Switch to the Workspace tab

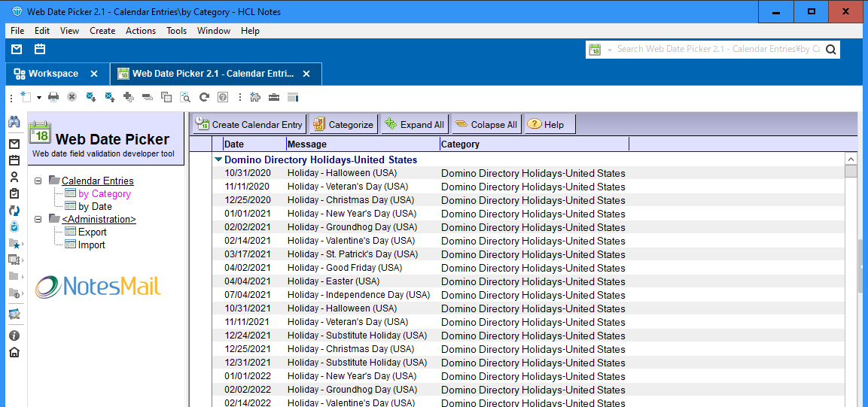point(53,74)
